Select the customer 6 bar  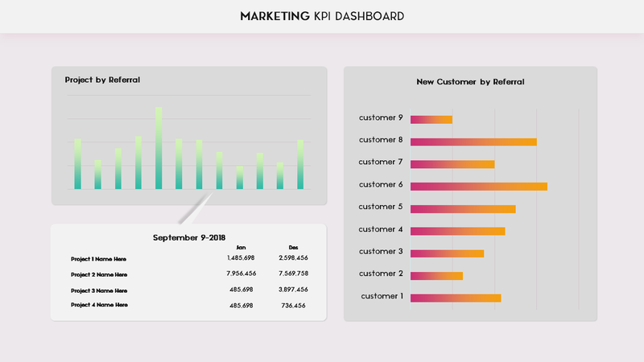pyautogui.click(x=479, y=187)
